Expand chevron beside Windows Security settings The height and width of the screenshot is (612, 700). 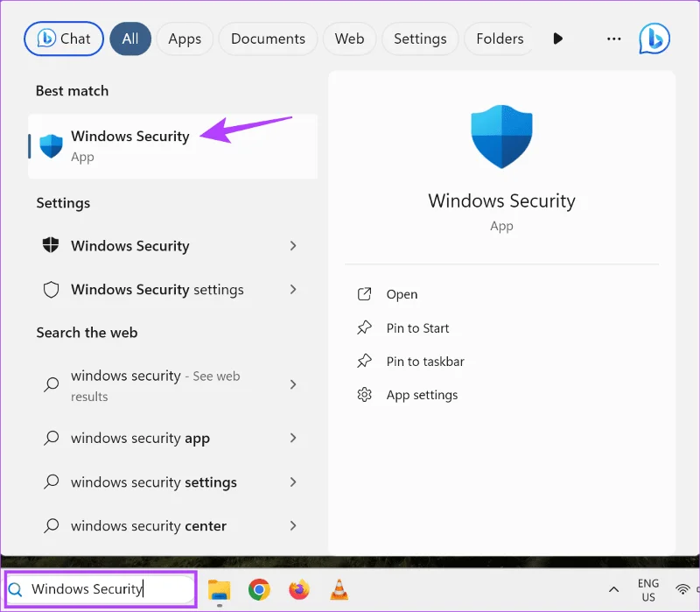293,290
